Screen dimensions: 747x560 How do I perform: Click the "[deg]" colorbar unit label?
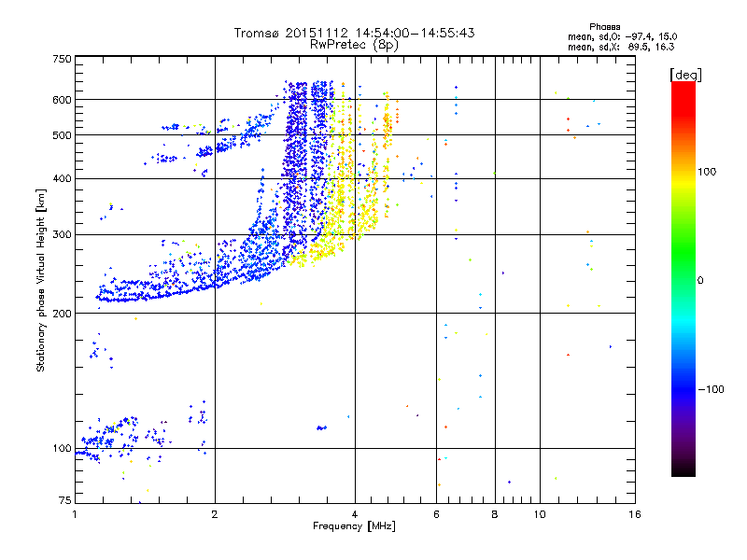coord(685,75)
